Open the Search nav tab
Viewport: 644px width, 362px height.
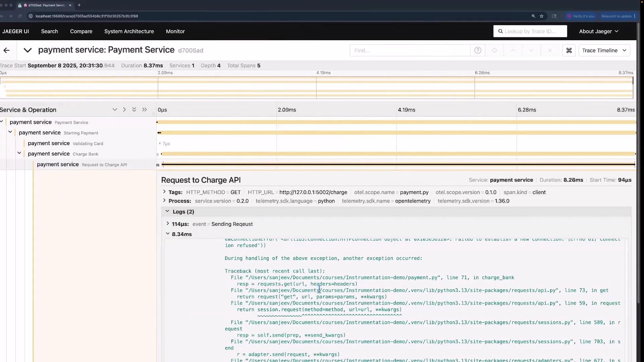(x=50, y=31)
